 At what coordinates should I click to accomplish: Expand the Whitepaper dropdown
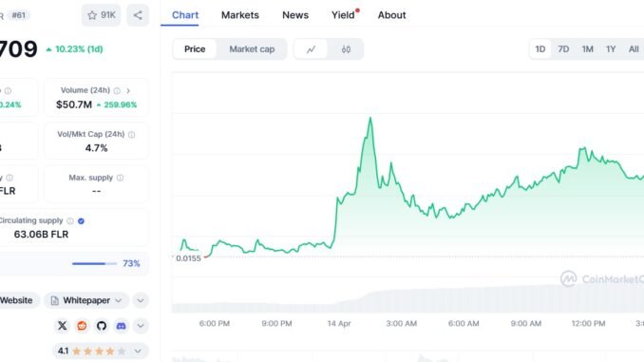pyautogui.click(x=86, y=300)
